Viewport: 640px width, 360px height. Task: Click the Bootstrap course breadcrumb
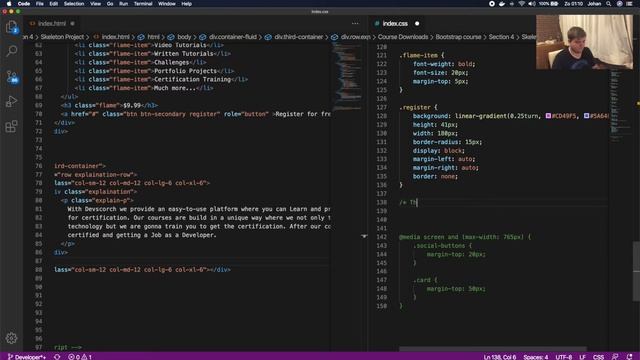(458, 37)
